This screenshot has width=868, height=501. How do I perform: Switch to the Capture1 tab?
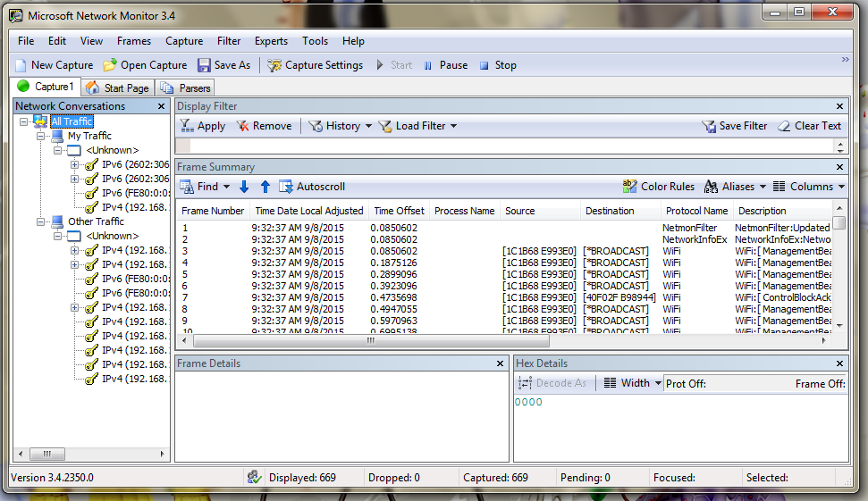[46, 87]
